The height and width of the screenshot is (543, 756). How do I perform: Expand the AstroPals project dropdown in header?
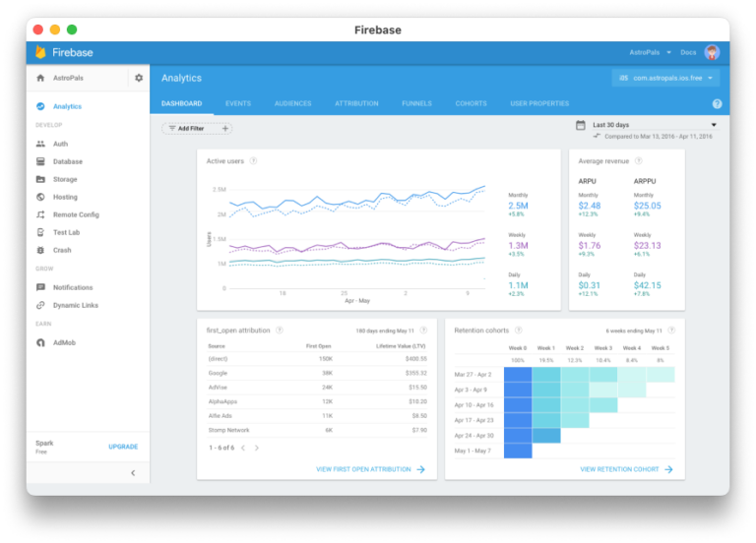point(650,52)
